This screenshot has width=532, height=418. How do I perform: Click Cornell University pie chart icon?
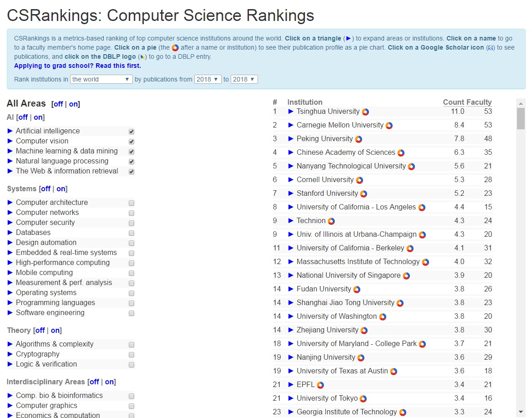[360, 180]
